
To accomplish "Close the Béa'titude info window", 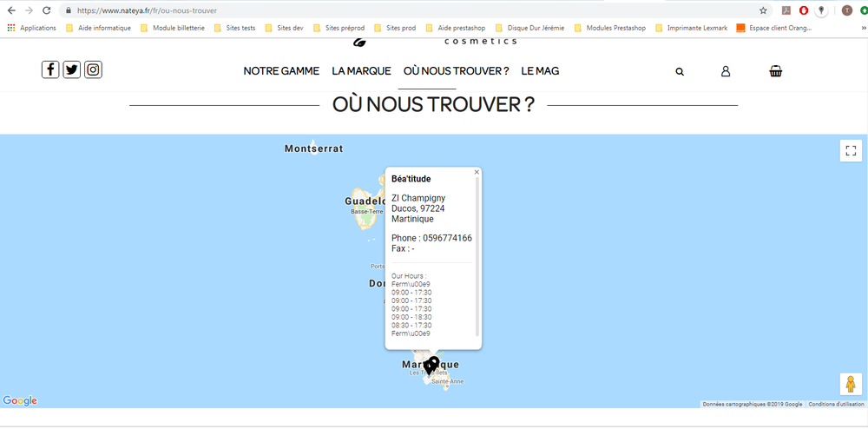I will click(x=477, y=172).
